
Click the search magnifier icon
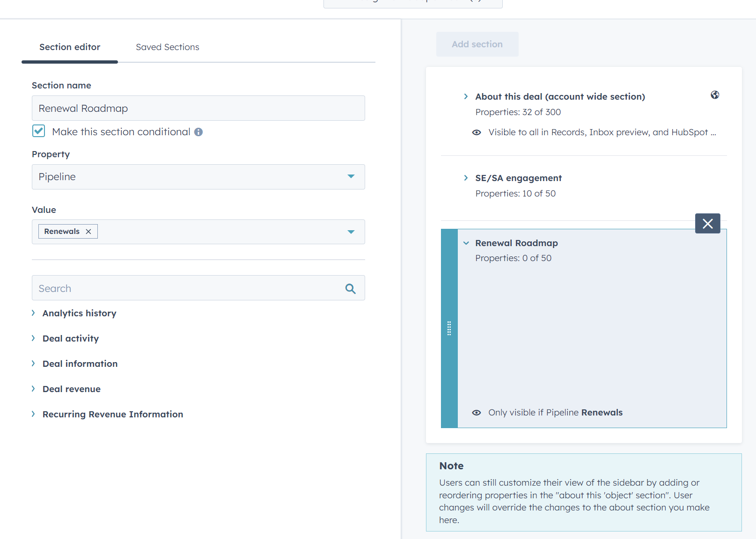coord(350,288)
